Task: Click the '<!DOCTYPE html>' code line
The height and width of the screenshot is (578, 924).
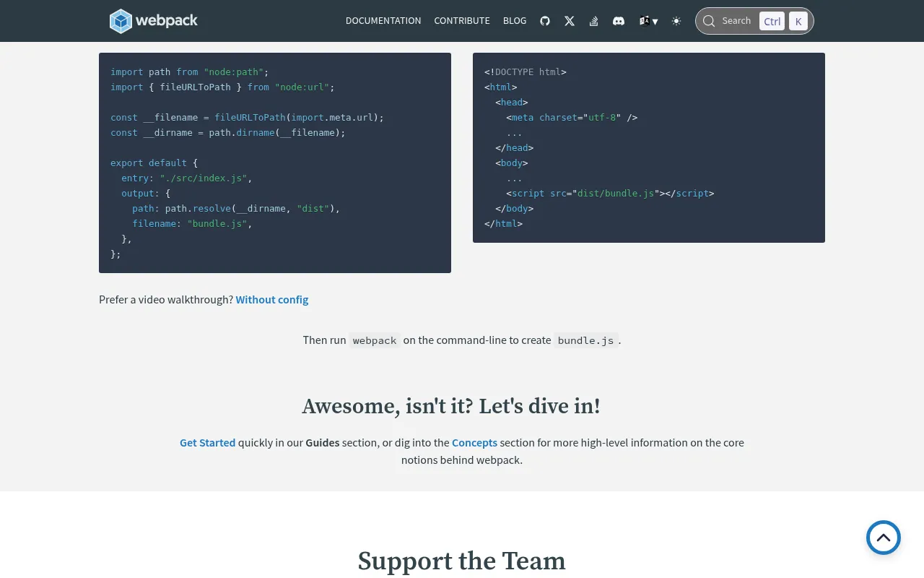Action: (526, 72)
